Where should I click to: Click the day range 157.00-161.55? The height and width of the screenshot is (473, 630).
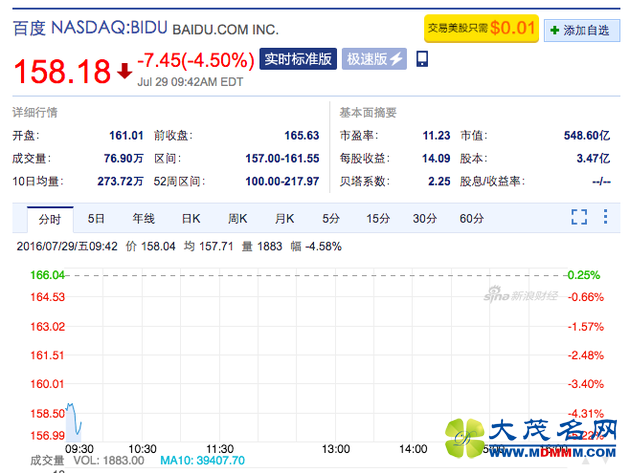pos(282,158)
